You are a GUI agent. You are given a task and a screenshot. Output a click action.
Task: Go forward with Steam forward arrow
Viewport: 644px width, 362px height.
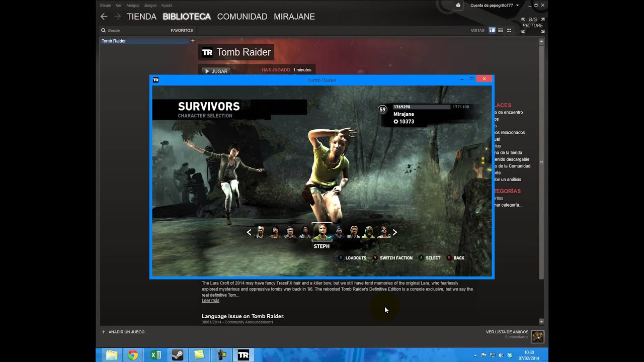click(117, 17)
